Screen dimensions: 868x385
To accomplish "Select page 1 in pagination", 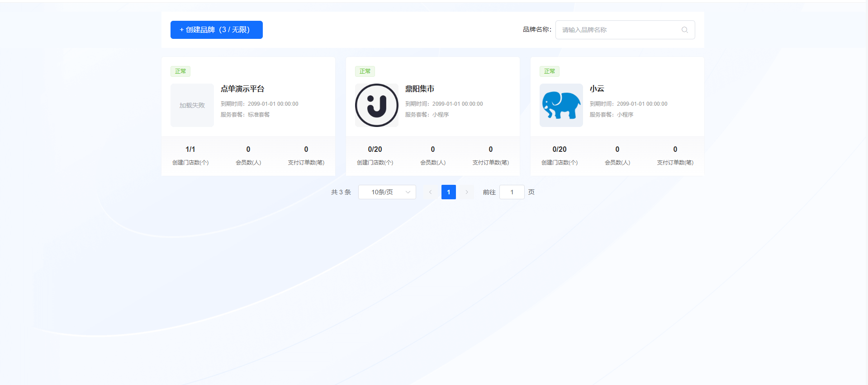I will pyautogui.click(x=449, y=192).
